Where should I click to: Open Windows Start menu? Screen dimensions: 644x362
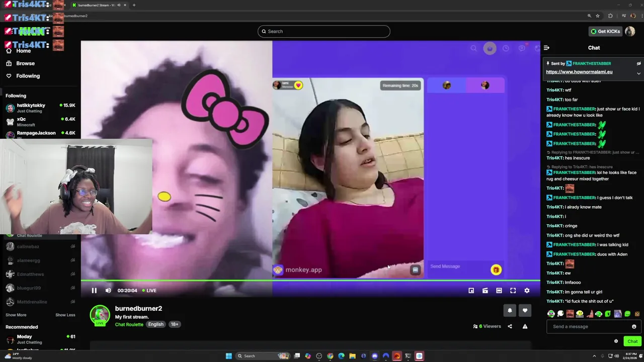(x=229, y=356)
